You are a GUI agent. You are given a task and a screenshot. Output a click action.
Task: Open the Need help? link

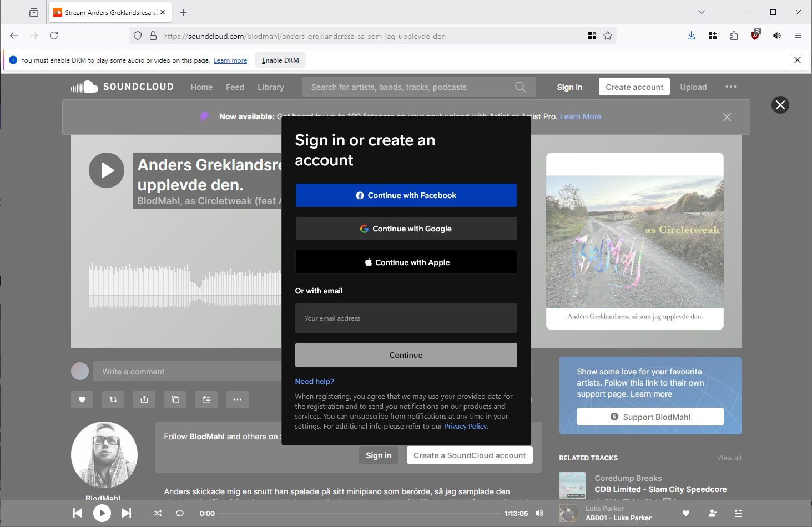[x=315, y=381]
